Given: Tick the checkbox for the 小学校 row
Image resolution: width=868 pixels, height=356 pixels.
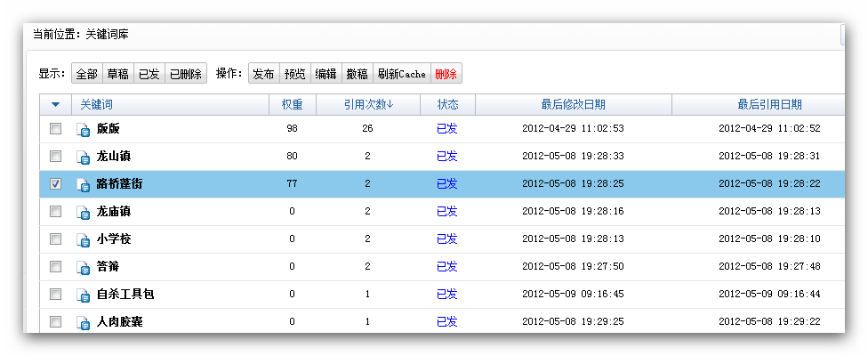Looking at the screenshot, I should point(55,239).
